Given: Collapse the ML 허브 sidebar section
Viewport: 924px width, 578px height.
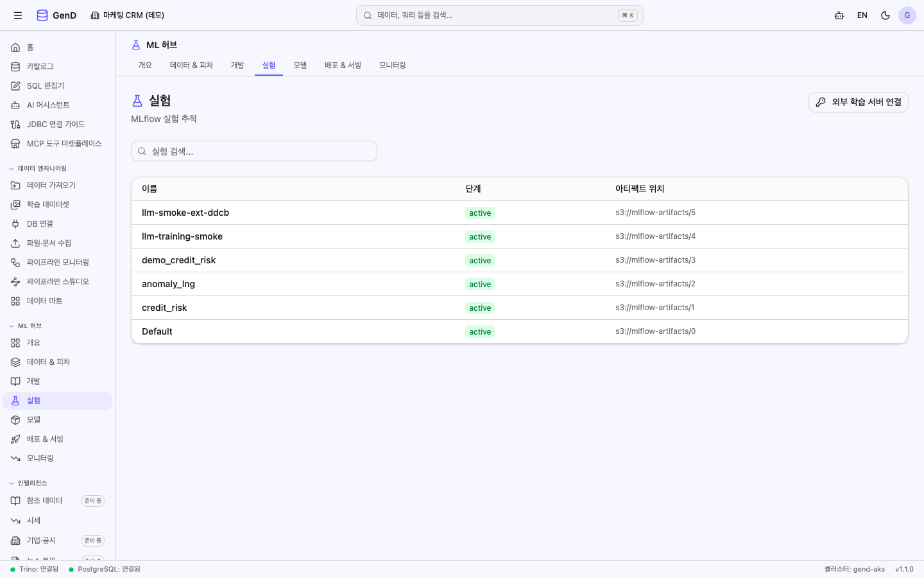Looking at the screenshot, I should (26, 326).
